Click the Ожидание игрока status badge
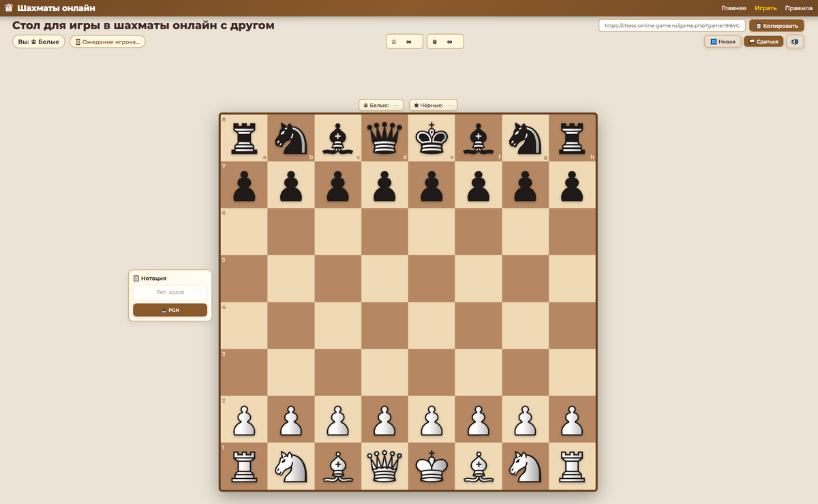Viewport: 818px width, 504px height. (x=108, y=42)
